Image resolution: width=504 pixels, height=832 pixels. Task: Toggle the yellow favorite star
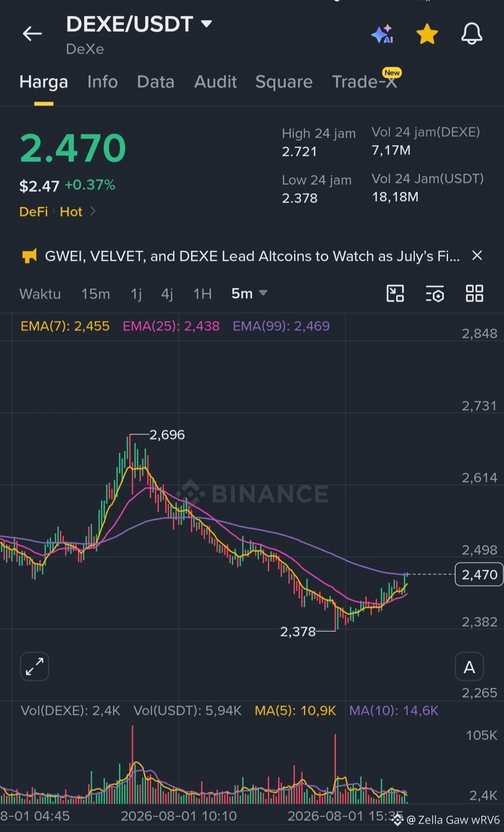tap(427, 34)
